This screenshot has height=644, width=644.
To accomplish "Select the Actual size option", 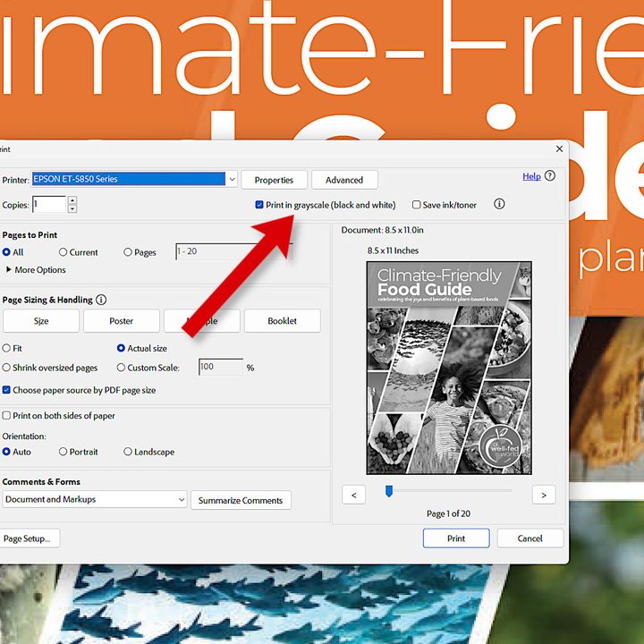I will point(121,348).
